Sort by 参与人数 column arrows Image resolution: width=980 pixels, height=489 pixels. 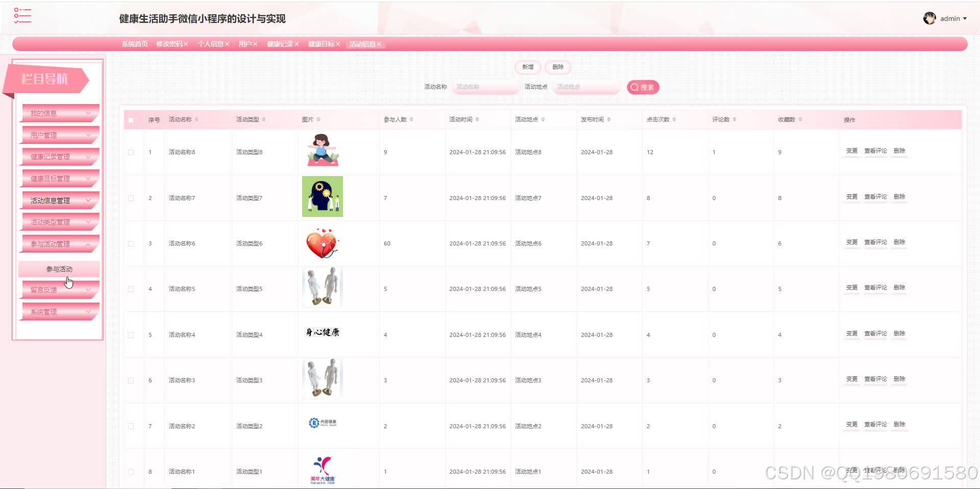(411, 119)
